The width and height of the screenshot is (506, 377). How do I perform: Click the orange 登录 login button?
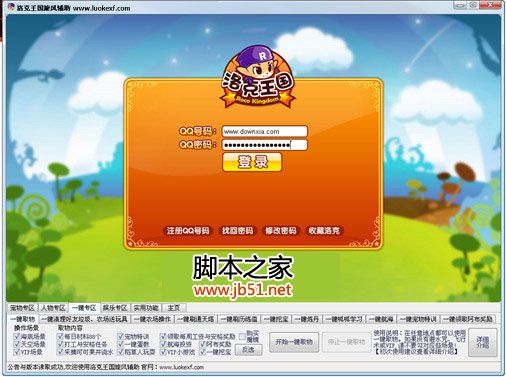[252, 162]
